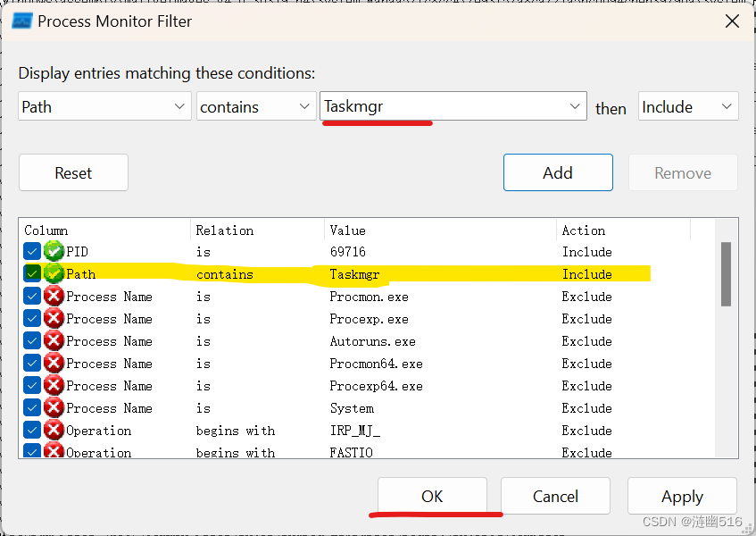
Task: Uncheck the Path filter rule checkbox
Action: 31,273
